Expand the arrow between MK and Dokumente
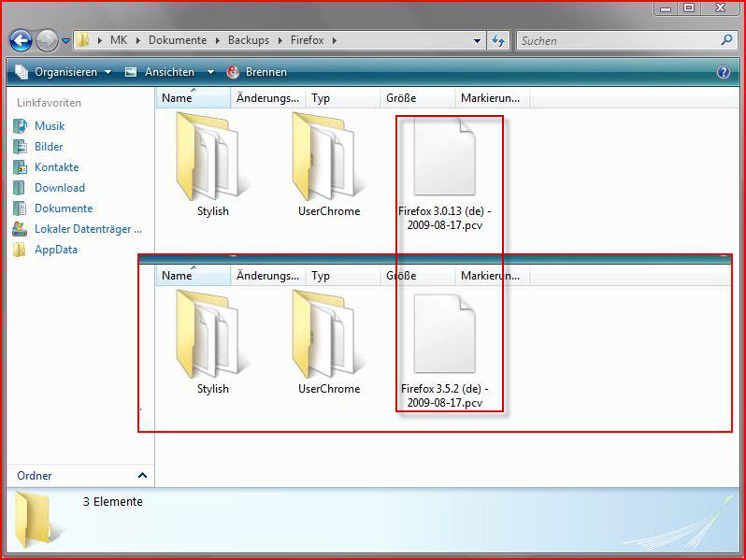Viewport: 746px width, 560px height. coord(138,41)
